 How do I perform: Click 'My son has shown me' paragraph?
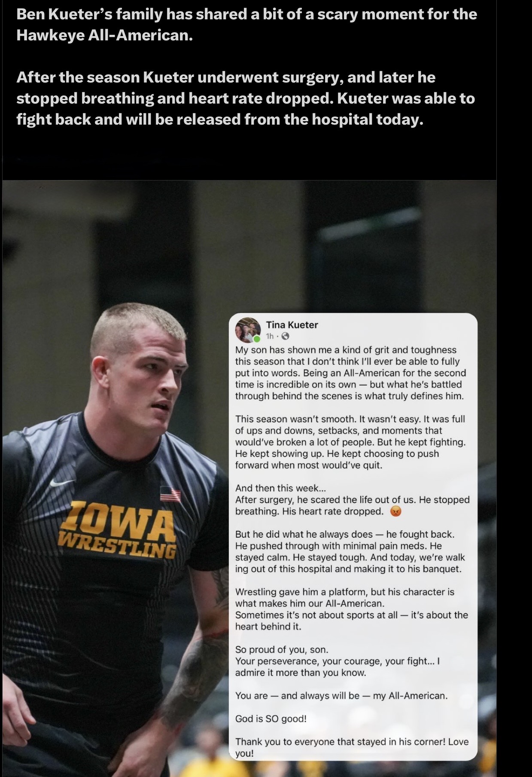[350, 373]
